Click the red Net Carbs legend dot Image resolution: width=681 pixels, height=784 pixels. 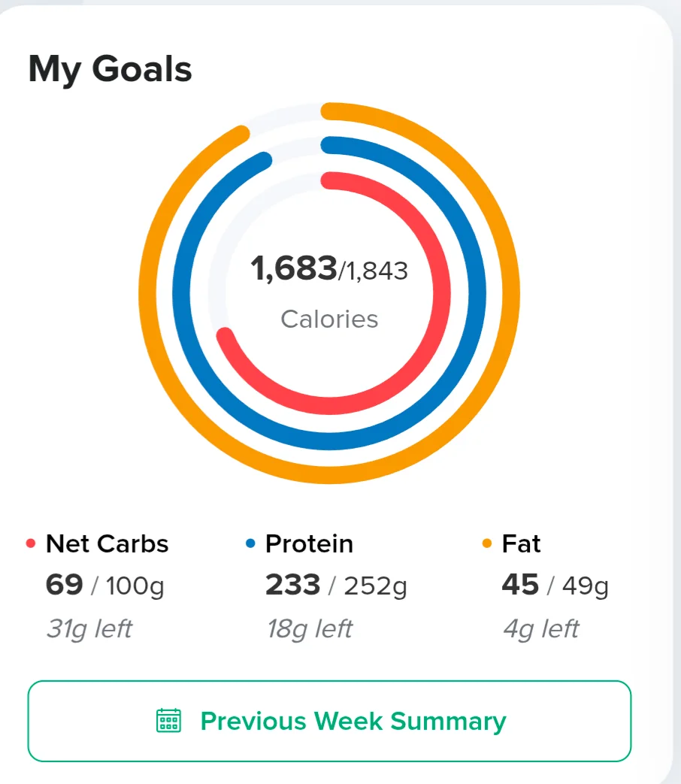click(x=31, y=543)
